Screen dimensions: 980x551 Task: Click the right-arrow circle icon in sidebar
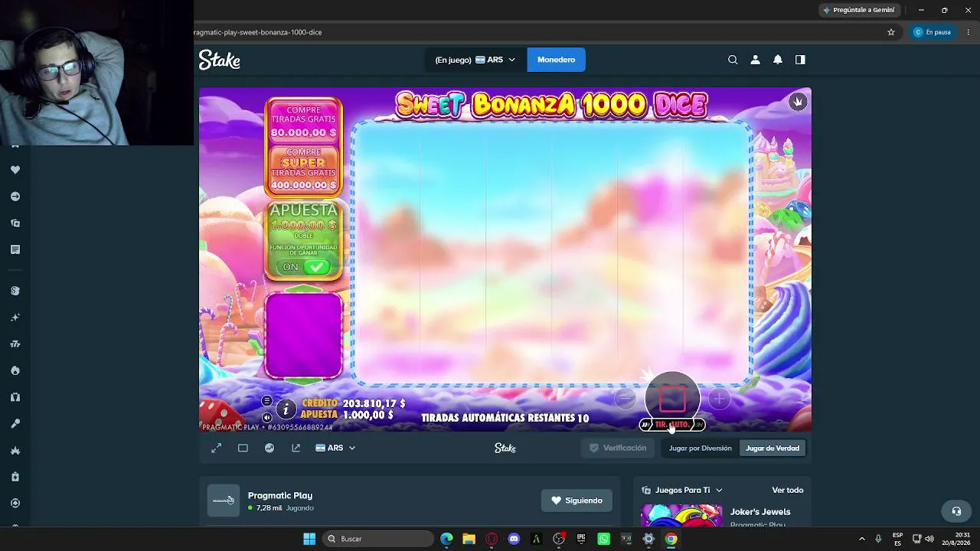pyautogui.click(x=15, y=197)
